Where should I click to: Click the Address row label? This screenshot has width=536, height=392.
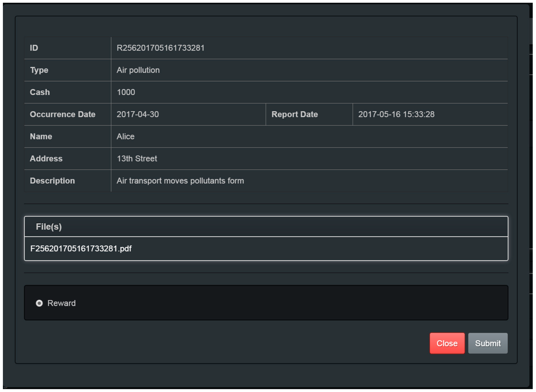pos(46,159)
